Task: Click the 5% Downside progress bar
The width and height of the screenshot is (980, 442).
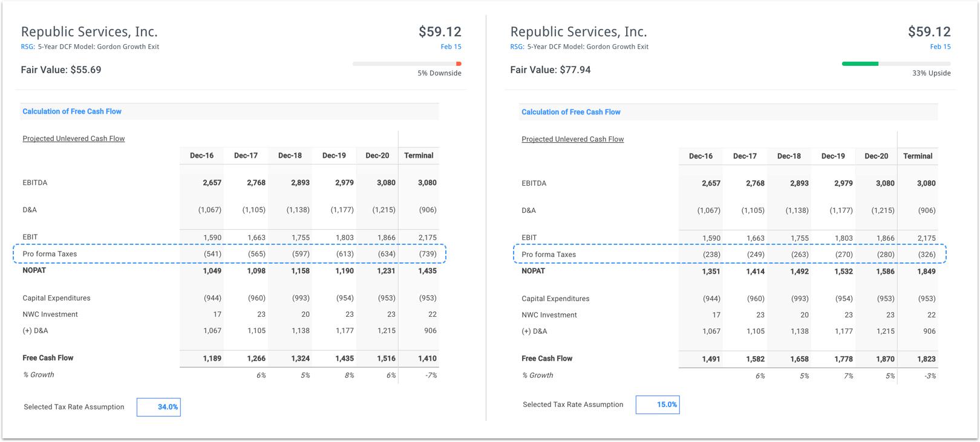Action: [x=407, y=63]
